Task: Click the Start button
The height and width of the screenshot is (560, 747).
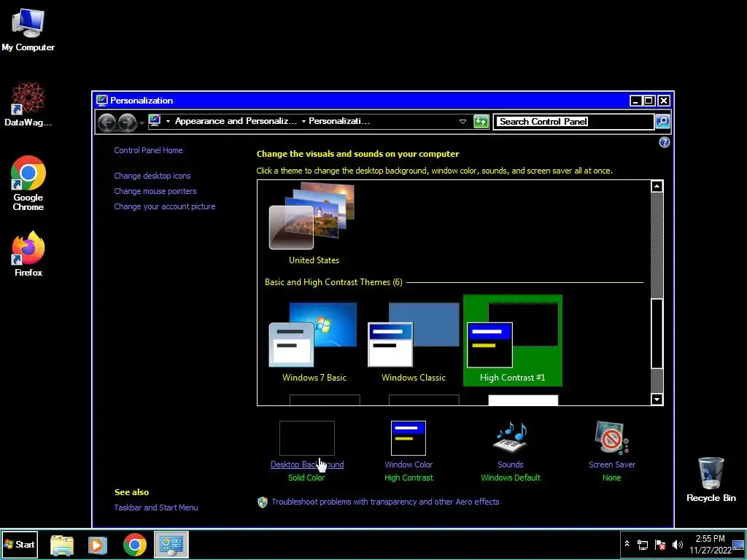Action: point(19,544)
